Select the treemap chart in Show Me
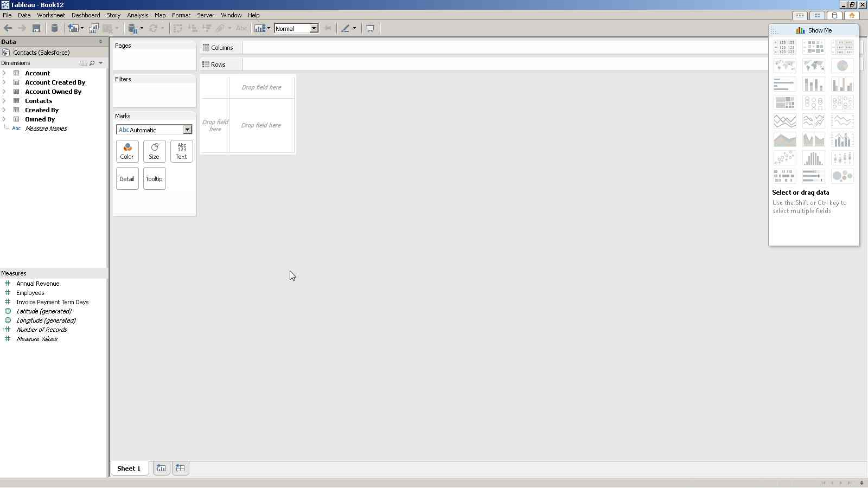Viewport: 868px width, 488px height. (784, 102)
